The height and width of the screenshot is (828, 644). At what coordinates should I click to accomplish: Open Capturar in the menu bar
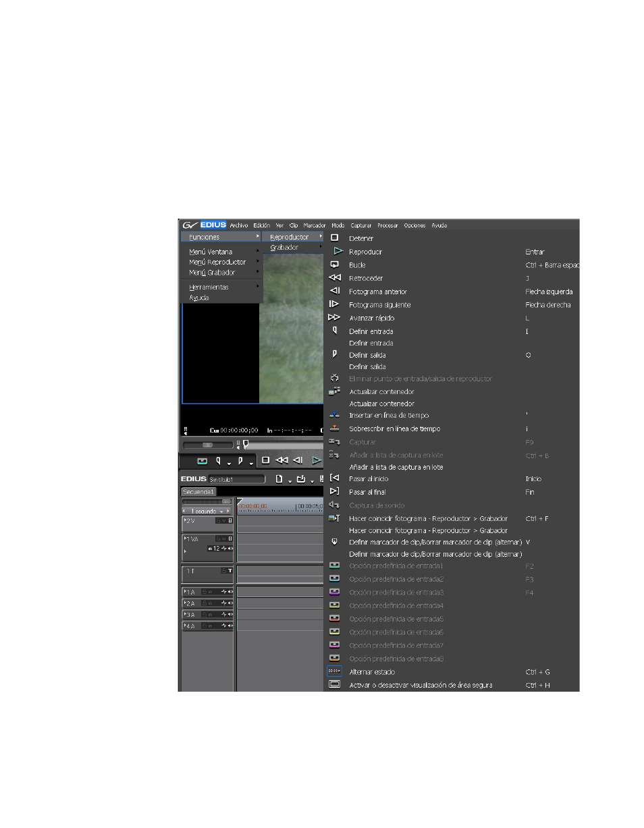361,225
